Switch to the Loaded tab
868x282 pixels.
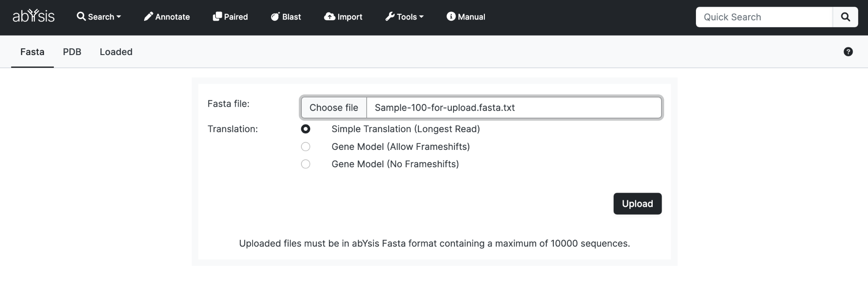116,52
